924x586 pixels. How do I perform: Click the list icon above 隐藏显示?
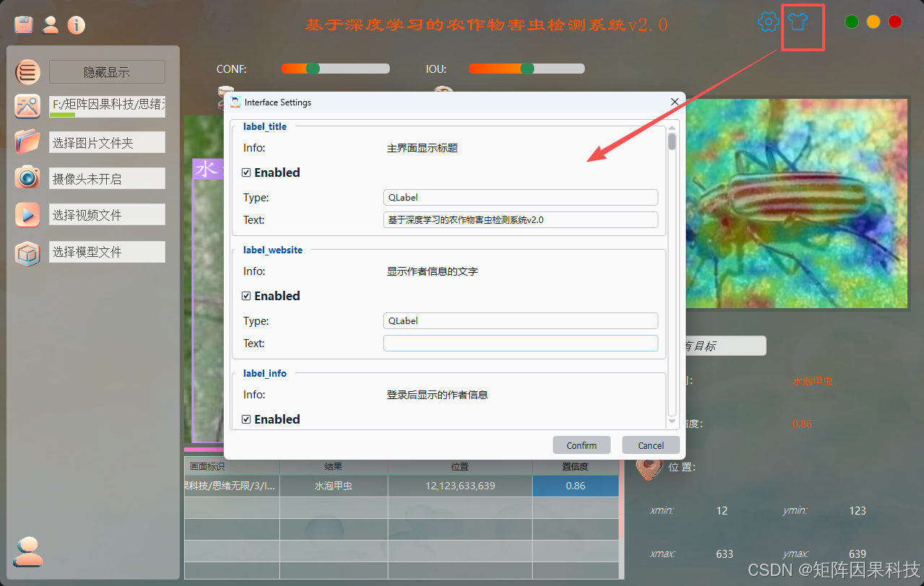27,72
